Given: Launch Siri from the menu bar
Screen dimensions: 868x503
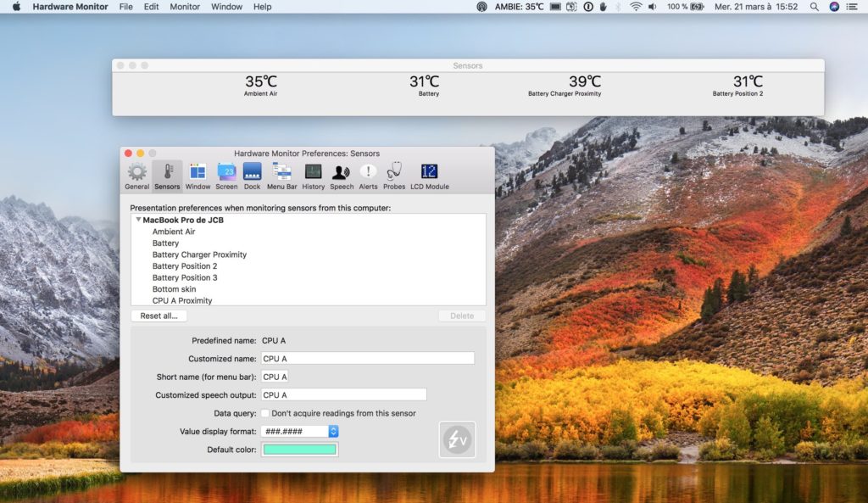Looking at the screenshot, I should (x=834, y=7).
